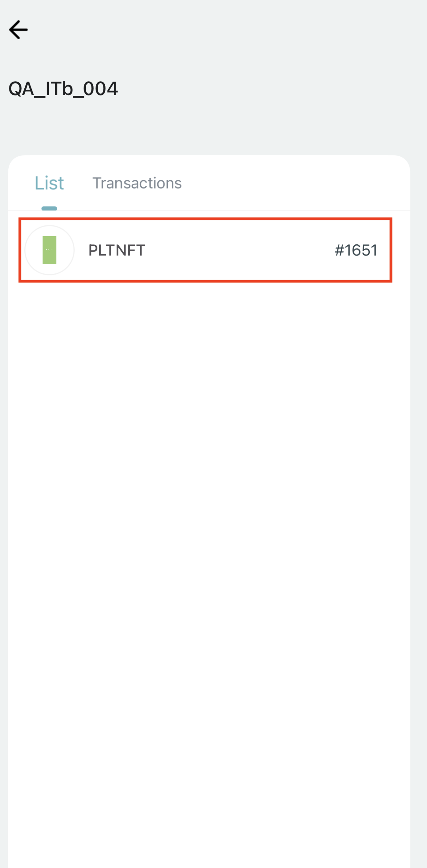Click the tab bar area right of Transactions

(x=297, y=183)
